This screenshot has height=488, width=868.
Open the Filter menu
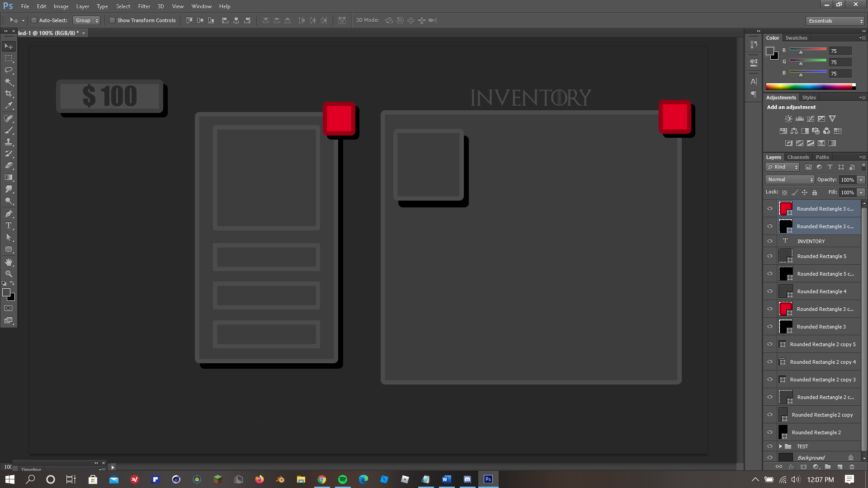click(x=144, y=6)
